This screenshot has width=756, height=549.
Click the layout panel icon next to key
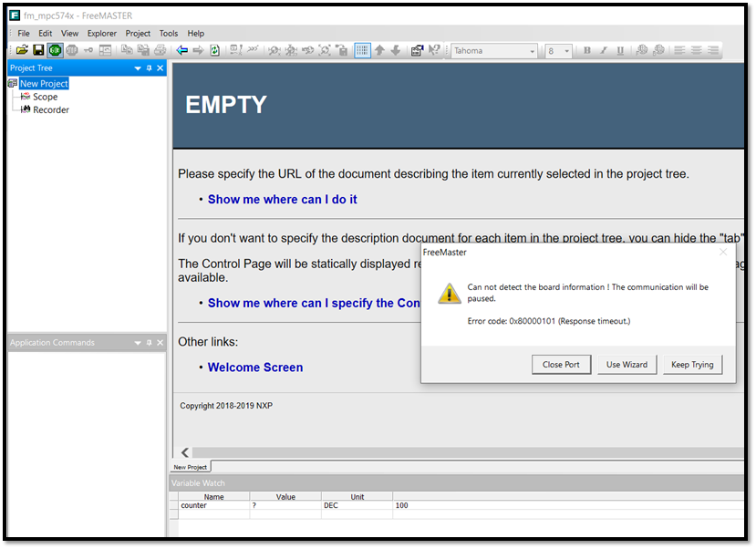click(x=105, y=50)
